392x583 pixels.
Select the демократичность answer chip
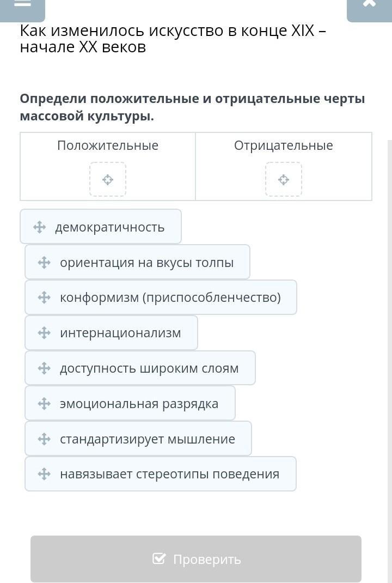coord(109,227)
